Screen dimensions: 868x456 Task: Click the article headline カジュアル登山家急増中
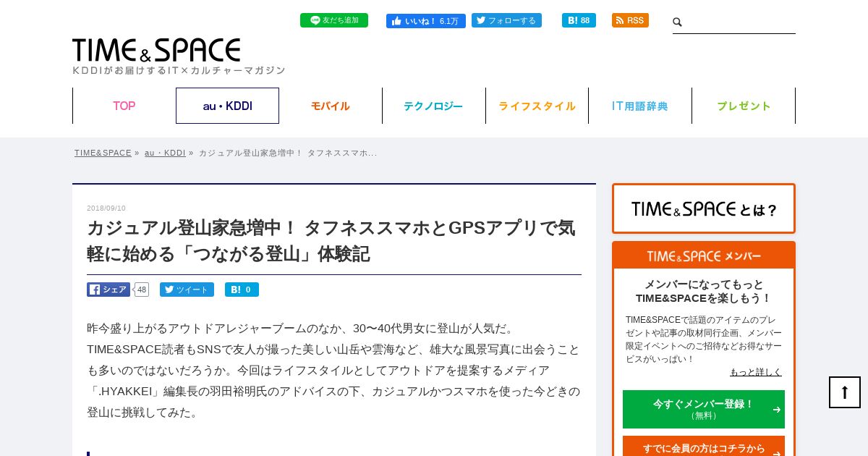pos(331,241)
